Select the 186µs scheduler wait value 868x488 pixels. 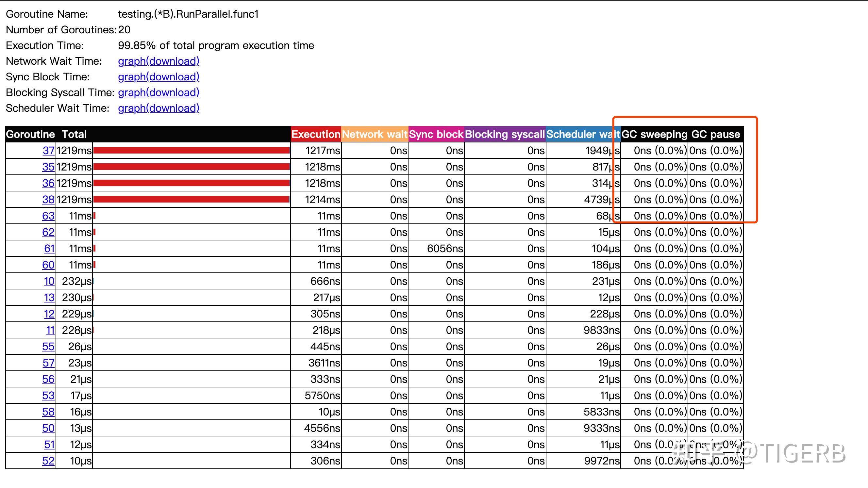(606, 265)
